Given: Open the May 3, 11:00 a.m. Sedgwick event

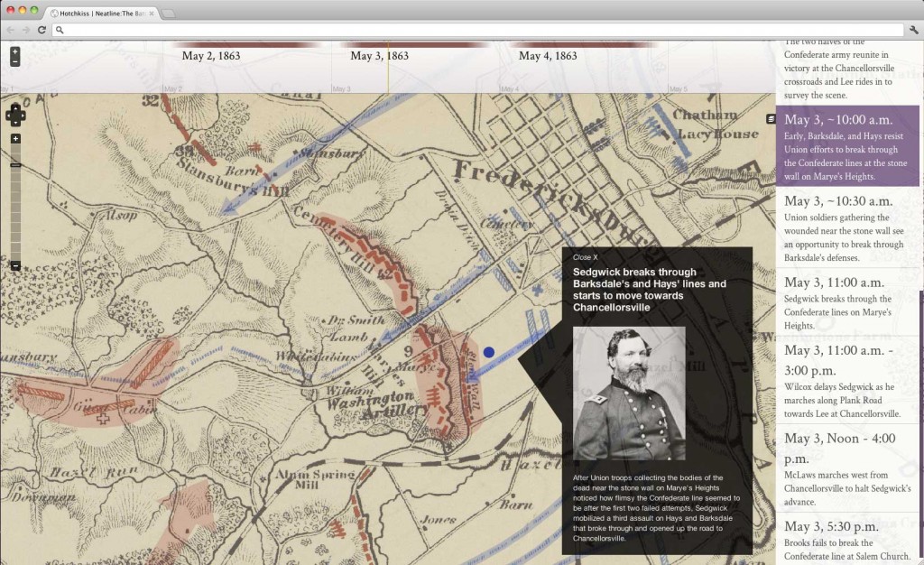Looking at the screenshot, I should [846, 303].
